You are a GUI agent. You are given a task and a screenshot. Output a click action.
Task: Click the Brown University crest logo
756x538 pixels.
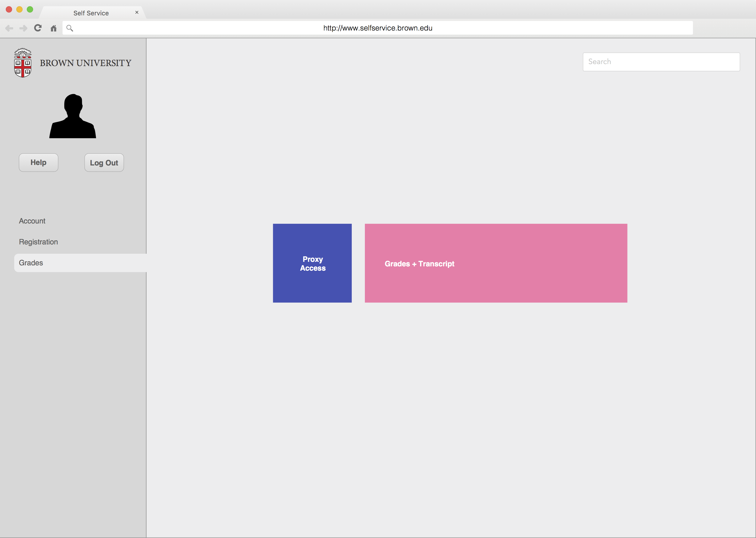pyautogui.click(x=23, y=63)
